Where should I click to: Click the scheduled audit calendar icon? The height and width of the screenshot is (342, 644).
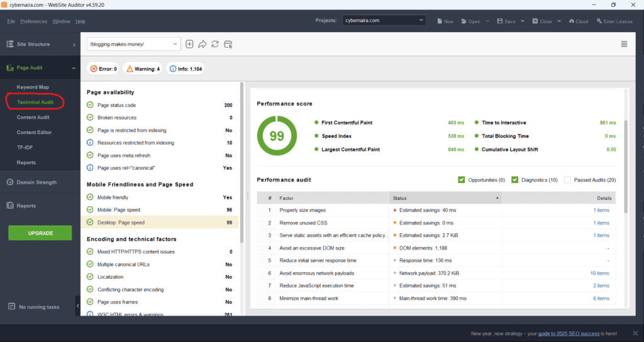tap(228, 44)
